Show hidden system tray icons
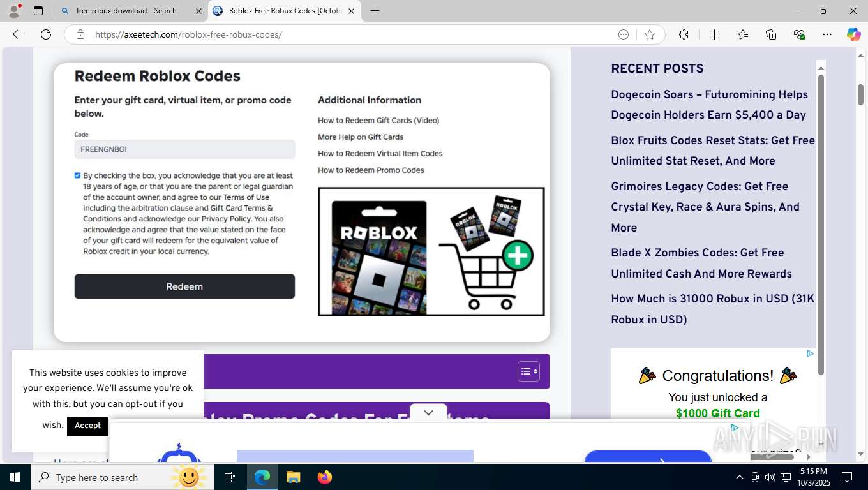 [x=739, y=477]
